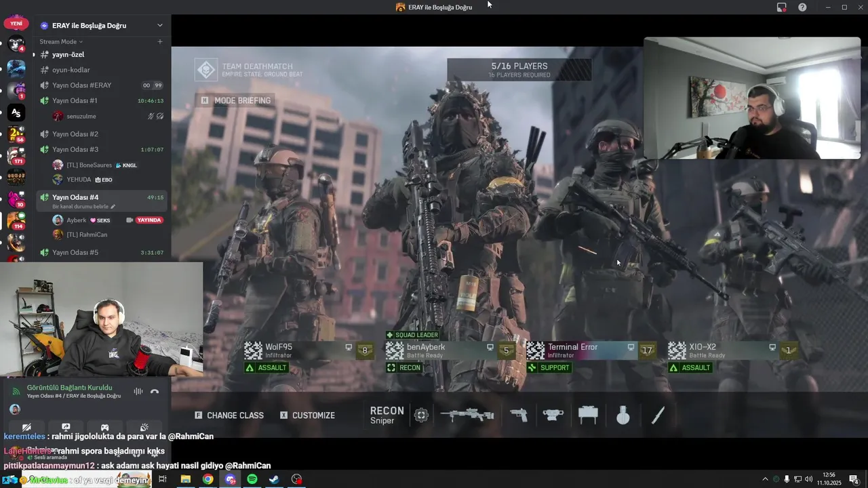Join voice channel Yayın Odası #5

pos(102,252)
